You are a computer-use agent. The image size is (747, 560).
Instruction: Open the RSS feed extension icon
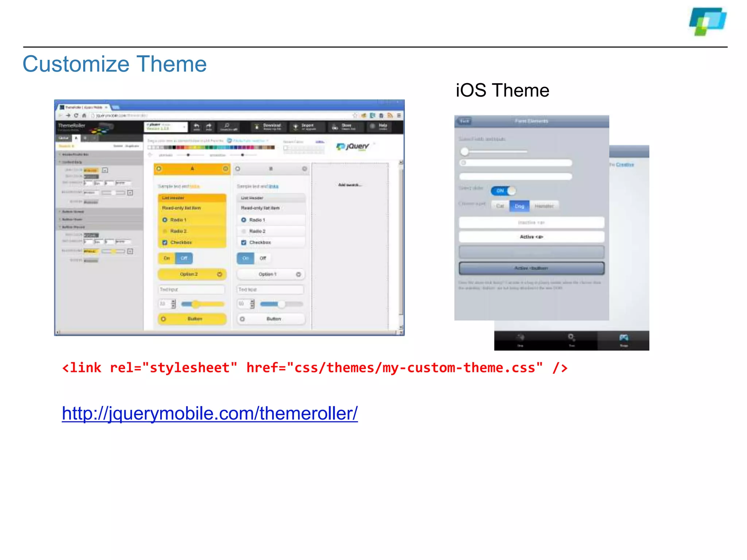click(390, 116)
